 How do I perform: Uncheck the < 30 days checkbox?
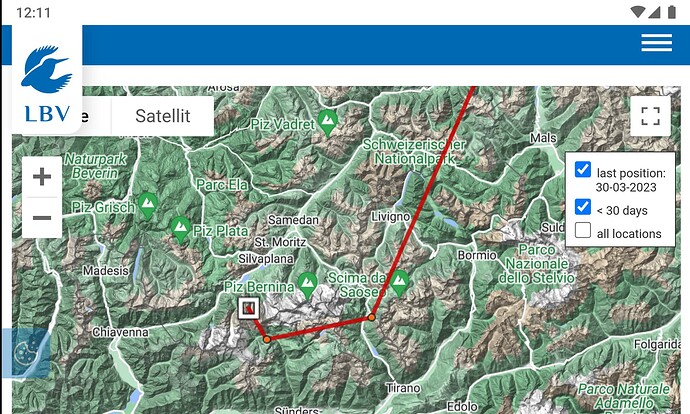point(583,207)
